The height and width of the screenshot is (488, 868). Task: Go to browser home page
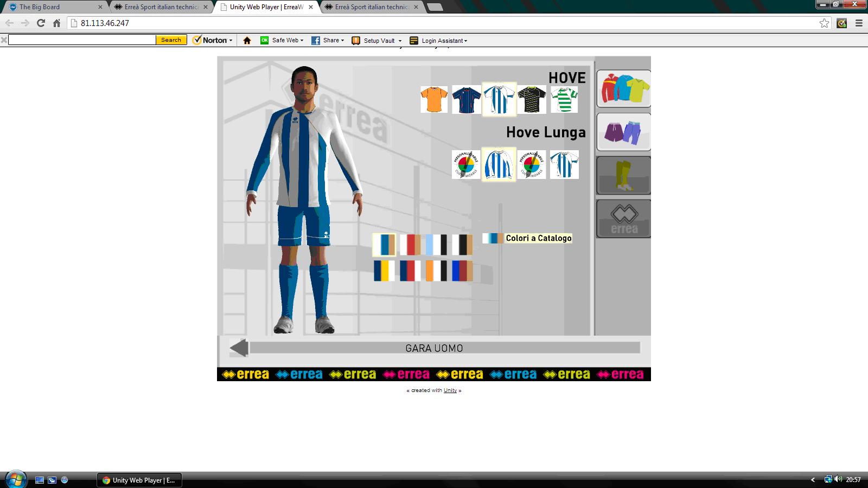[x=56, y=23]
